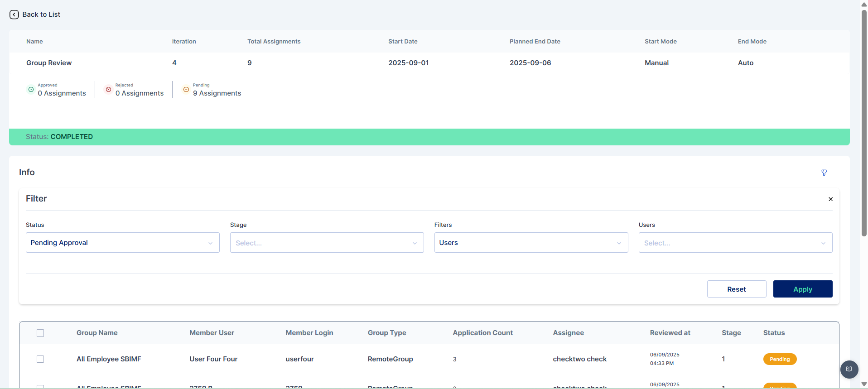
Task: Click the Member Login column header
Action: click(309, 333)
